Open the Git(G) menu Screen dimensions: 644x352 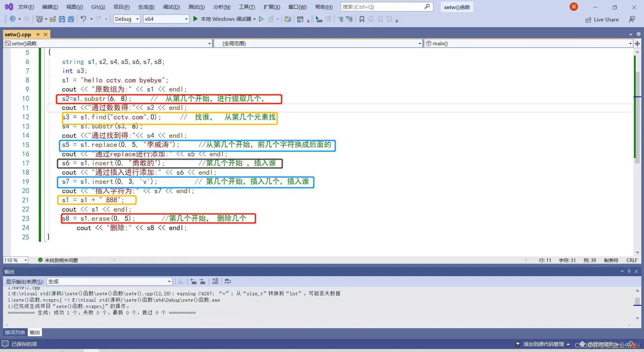point(98,7)
